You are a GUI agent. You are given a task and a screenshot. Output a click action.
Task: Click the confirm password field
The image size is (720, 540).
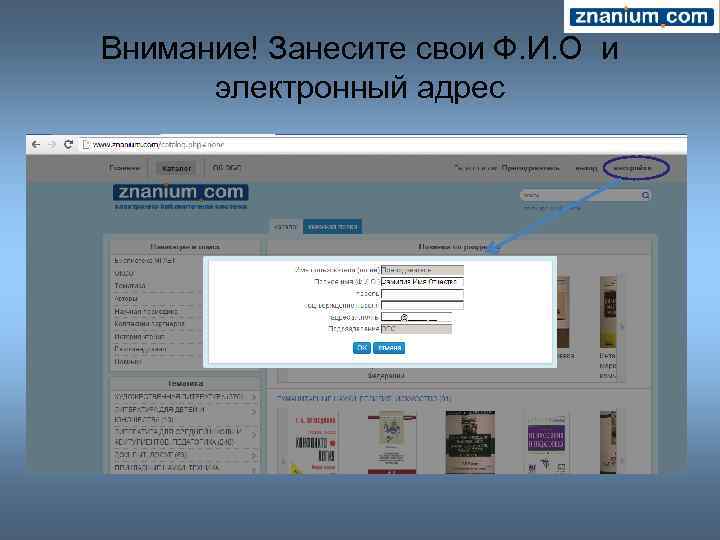(x=422, y=305)
